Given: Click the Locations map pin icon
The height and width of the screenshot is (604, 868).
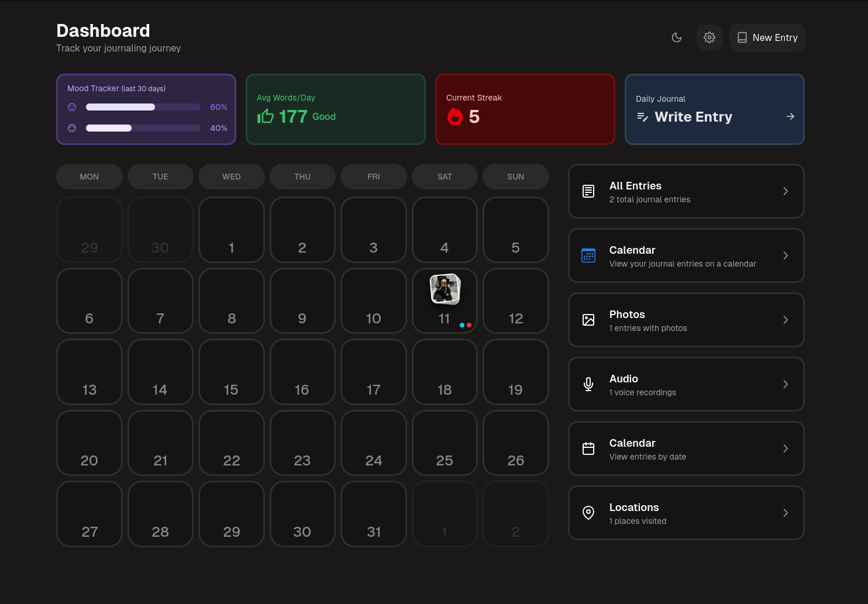Looking at the screenshot, I should (588, 513).
